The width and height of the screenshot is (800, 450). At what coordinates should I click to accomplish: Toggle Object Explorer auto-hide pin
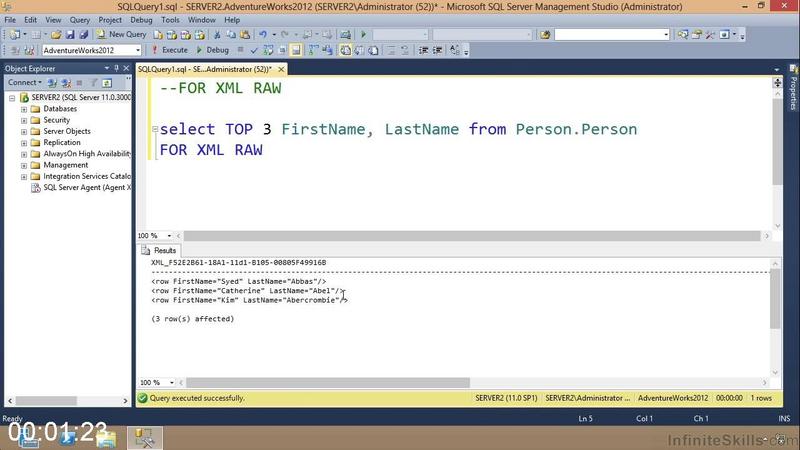(116, 68)
